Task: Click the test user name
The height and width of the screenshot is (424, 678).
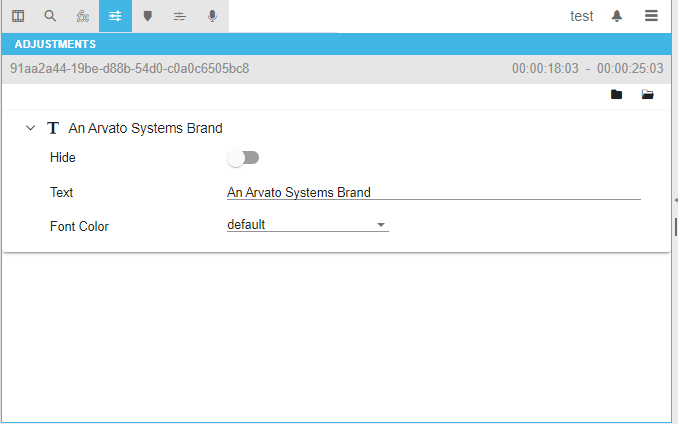Action: [x=581, y=16]
